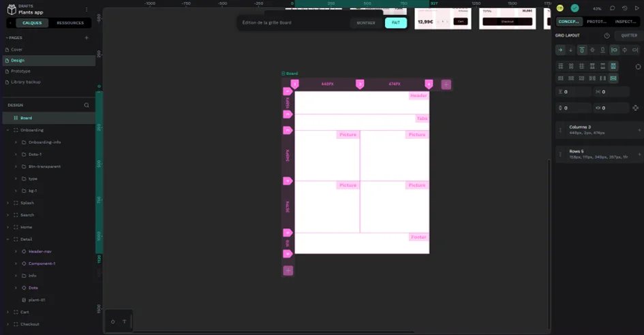Select the Text tool in bottom toolbar

(x=125, y=321)
